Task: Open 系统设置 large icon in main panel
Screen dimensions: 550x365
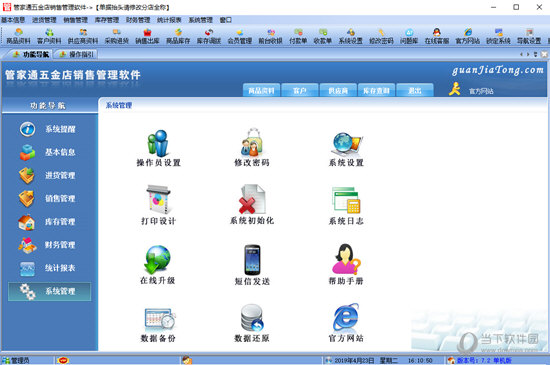Action: [x=346, y=148]
